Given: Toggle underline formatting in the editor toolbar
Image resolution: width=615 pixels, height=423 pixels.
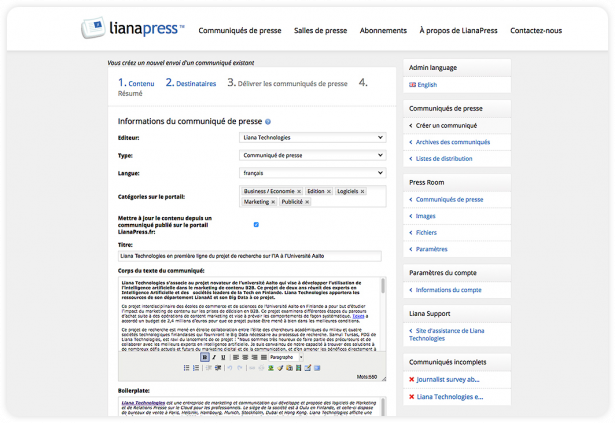Looking at the screenshot, I should point(223,357).
